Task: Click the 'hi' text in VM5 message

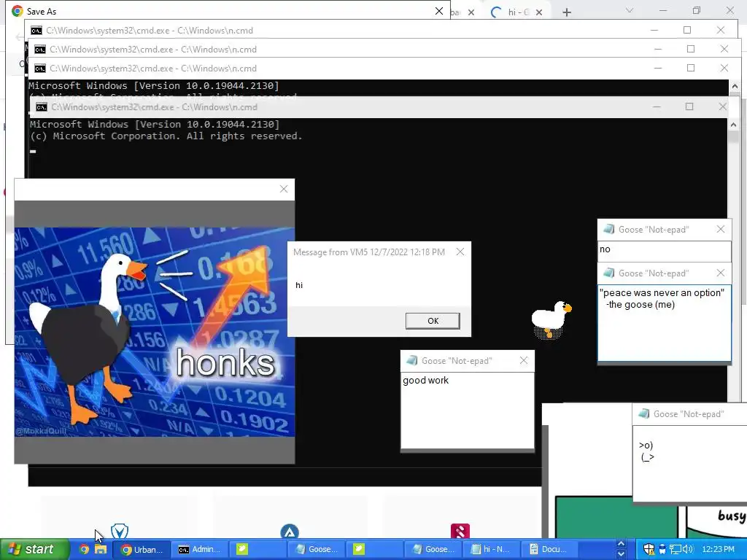Action: [x=298, y=285]
